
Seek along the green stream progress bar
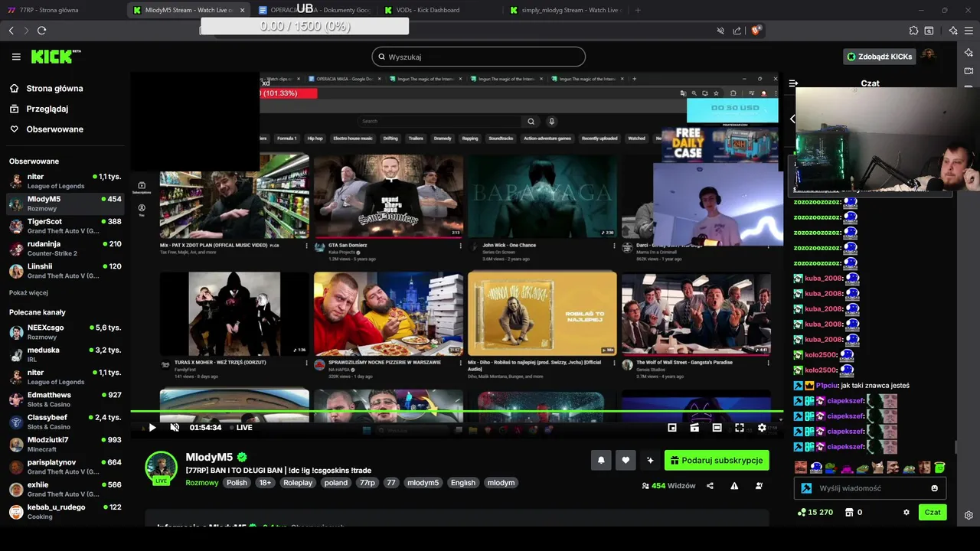click(456, 412)
